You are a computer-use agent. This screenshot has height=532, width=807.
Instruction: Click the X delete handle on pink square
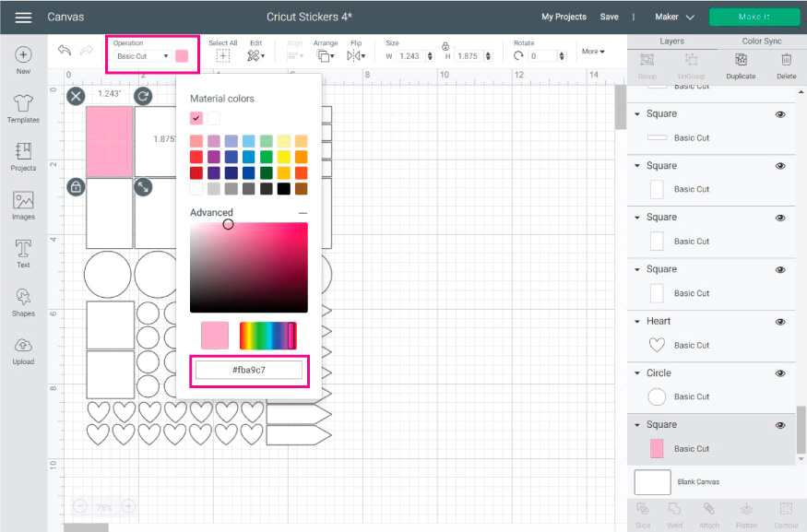point(76,96)
